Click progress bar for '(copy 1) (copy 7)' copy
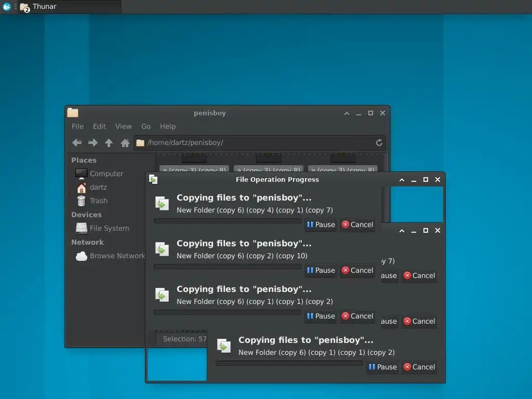The width and height of the screenshot is (532, 399). coord(228,221)
